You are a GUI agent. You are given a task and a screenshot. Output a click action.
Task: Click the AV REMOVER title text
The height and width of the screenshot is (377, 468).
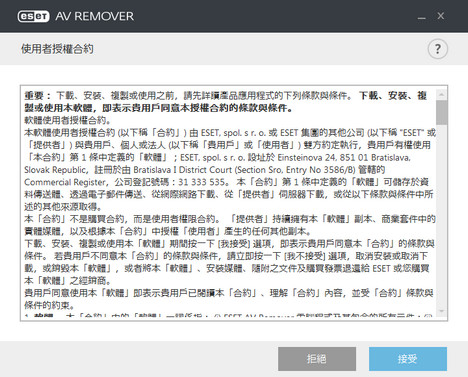pyautogui.click(x=95, y=16)
